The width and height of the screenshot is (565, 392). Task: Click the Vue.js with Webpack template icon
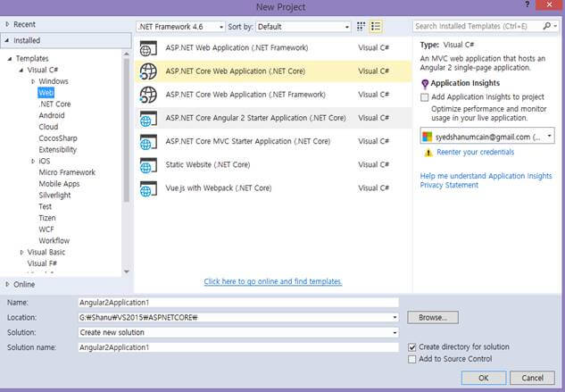148,188
